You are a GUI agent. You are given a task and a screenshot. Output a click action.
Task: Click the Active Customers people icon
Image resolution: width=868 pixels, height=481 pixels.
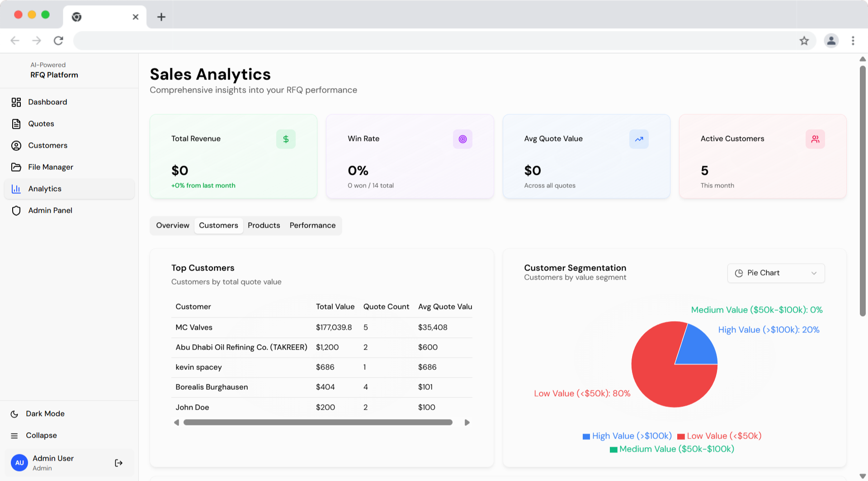coord(815,139)
